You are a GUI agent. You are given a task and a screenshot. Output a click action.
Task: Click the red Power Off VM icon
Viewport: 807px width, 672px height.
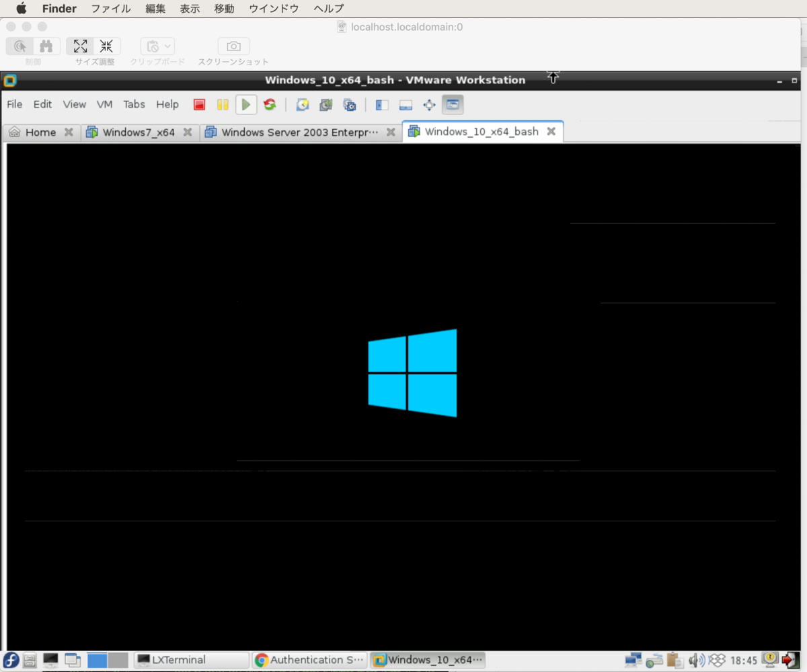pos(199,105)
